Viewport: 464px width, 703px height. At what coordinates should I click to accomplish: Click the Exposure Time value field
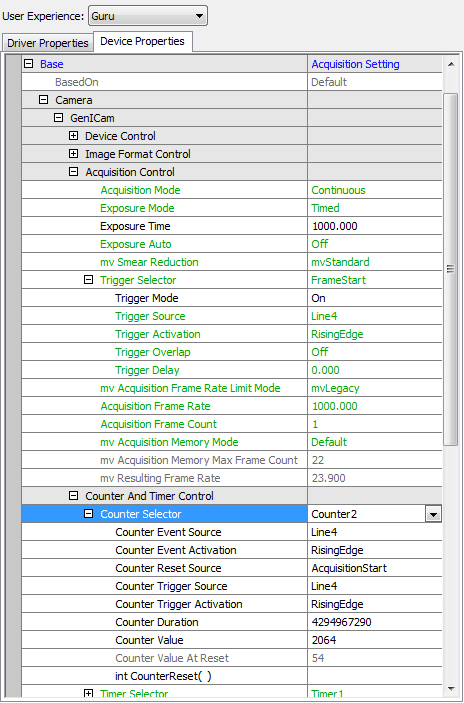[375, 226]
